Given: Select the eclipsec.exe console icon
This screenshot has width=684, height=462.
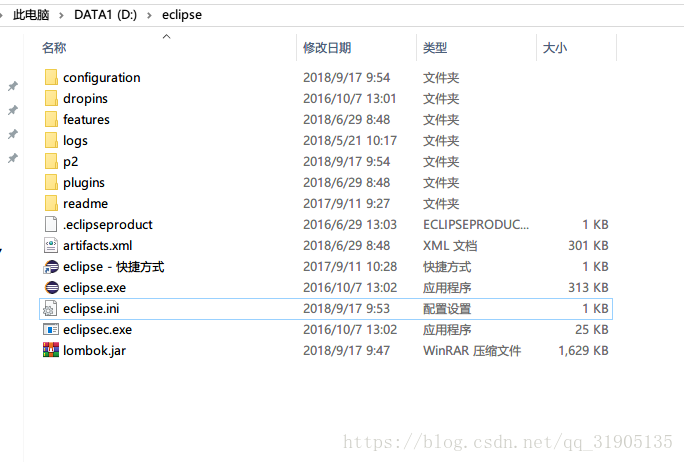Looking at the screenshot, I should [51, 329].
